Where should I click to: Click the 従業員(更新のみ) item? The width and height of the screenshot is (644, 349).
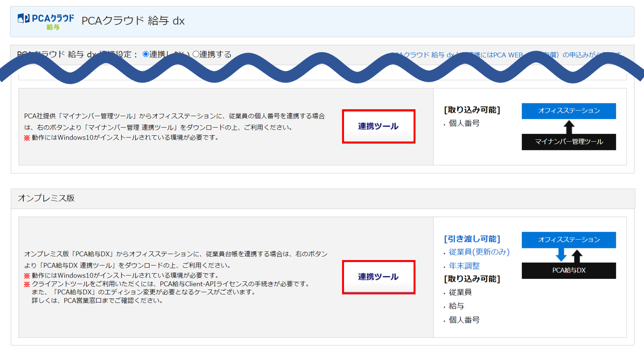479,252
